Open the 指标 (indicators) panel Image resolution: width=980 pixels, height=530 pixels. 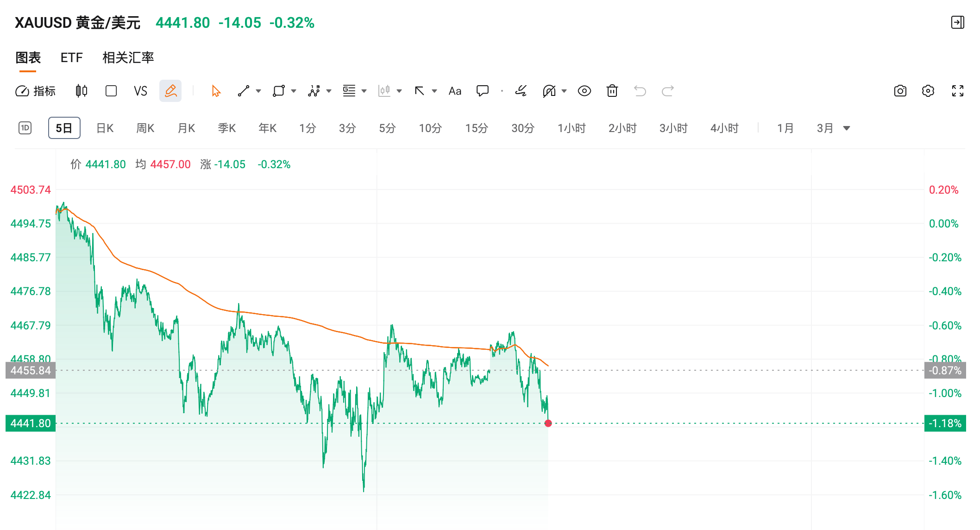click(36, 91)
